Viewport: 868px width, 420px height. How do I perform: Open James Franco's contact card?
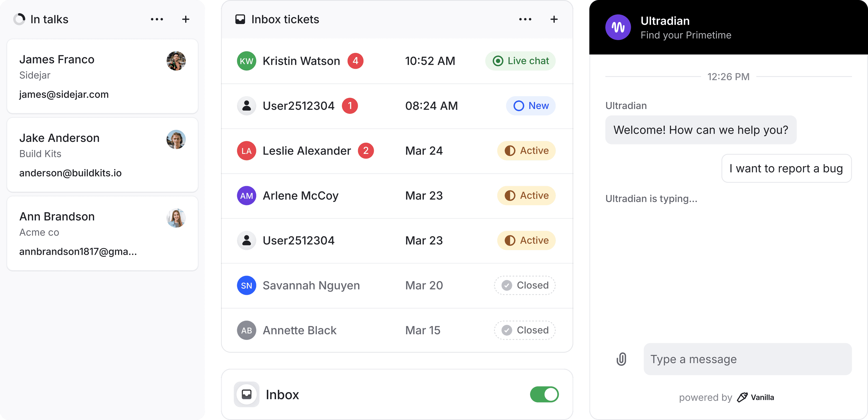102,76
